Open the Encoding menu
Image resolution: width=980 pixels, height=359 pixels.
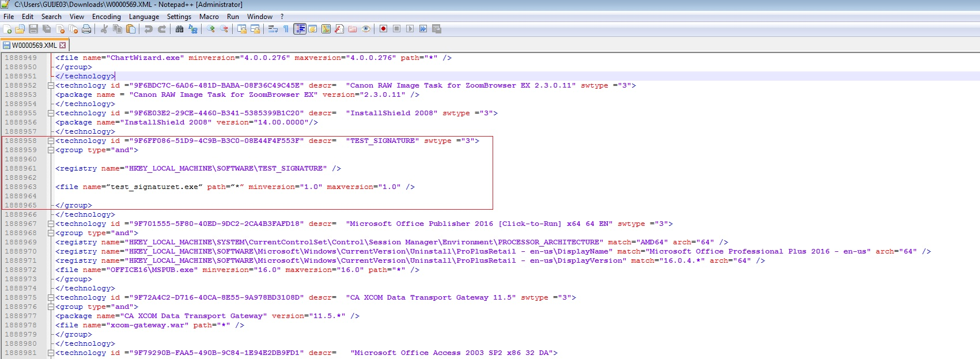(x=106, y=17)
